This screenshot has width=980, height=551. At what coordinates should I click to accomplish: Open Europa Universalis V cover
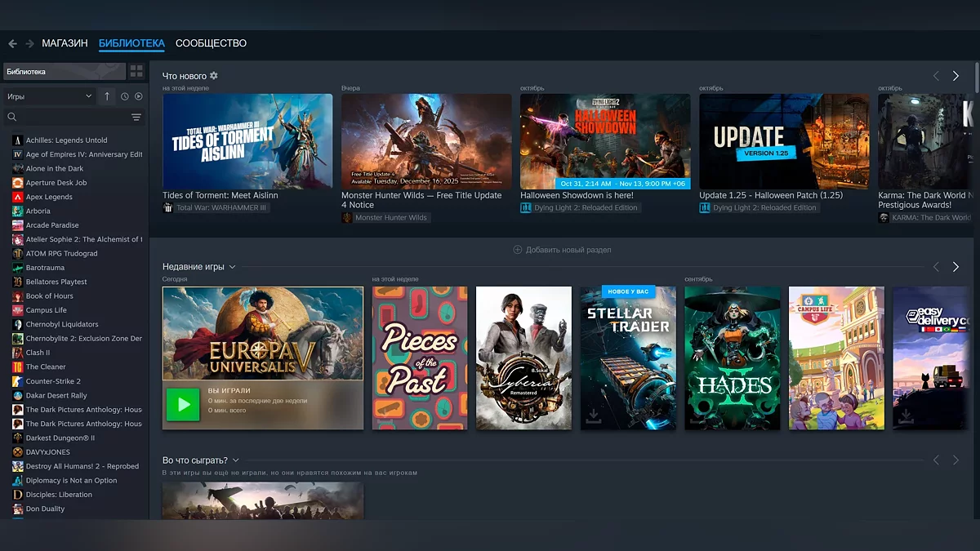coord(263,333)
